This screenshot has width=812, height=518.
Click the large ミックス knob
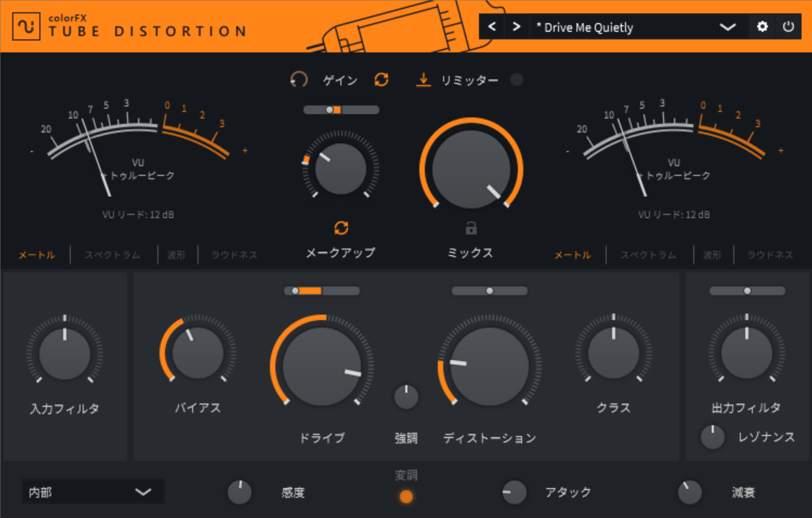[471, 169]
